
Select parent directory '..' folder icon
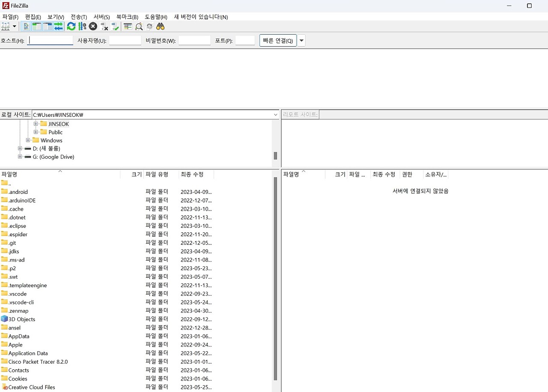tap(4, 183)
